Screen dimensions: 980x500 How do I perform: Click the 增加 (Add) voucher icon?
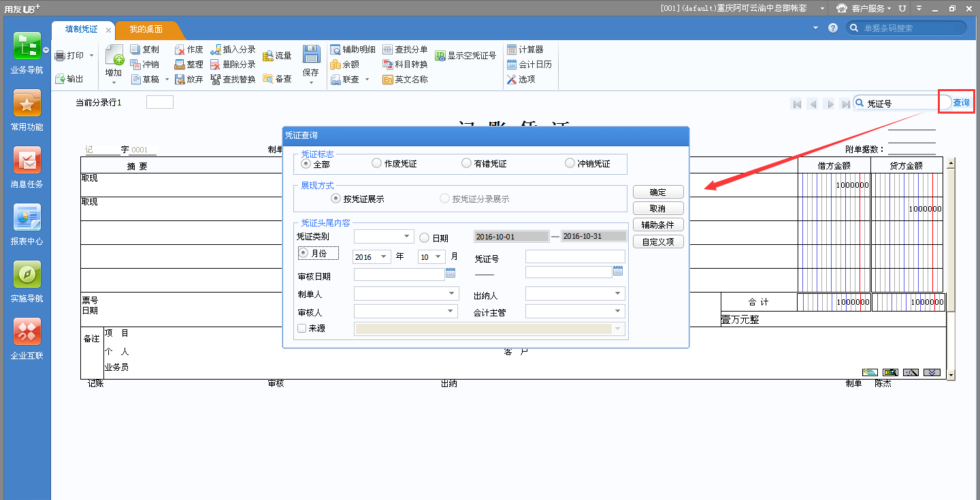(114, 55)
